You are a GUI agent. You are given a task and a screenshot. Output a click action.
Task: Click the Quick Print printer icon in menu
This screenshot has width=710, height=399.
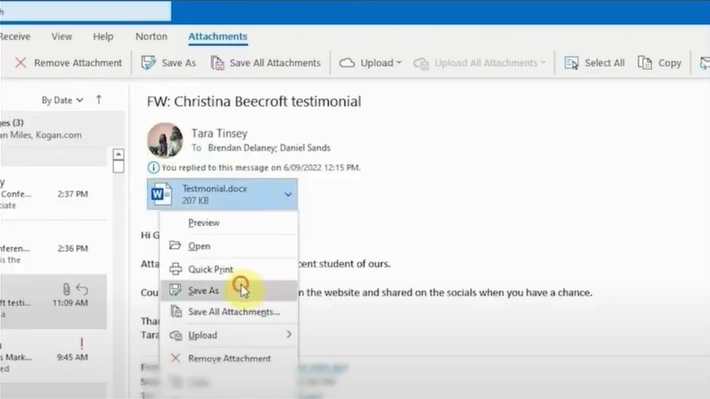click(x=176, y=269)
